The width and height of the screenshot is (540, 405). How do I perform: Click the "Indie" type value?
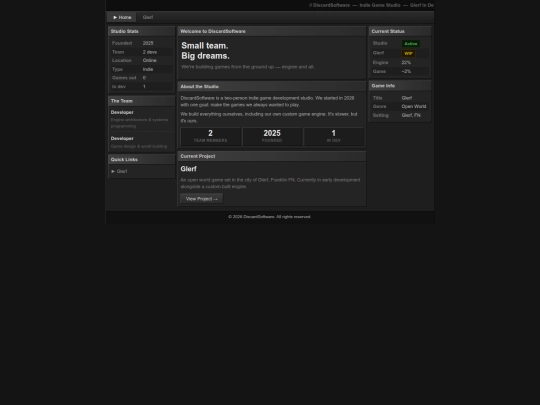(148, 69)
